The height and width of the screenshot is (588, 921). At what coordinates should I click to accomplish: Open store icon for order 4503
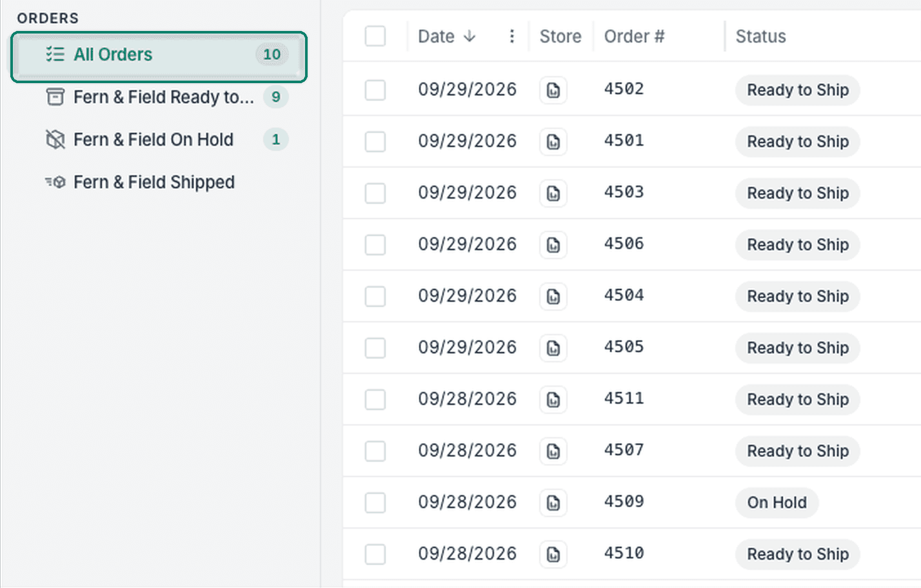[x=553, y=193]
